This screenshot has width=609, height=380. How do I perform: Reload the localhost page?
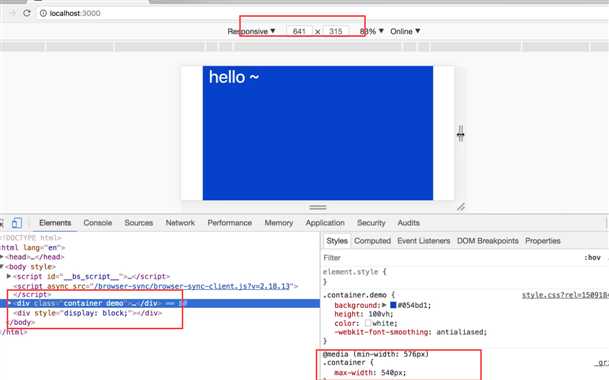(26, 13)
